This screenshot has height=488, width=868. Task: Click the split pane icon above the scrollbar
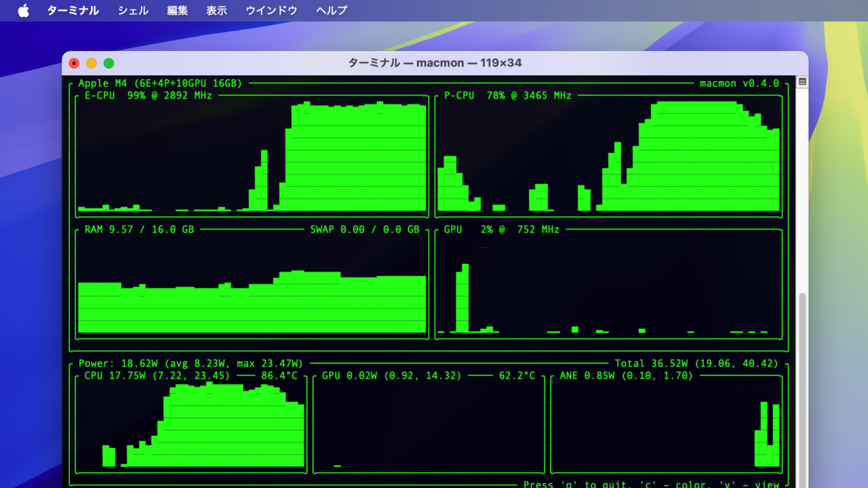(x=802, y=81)
